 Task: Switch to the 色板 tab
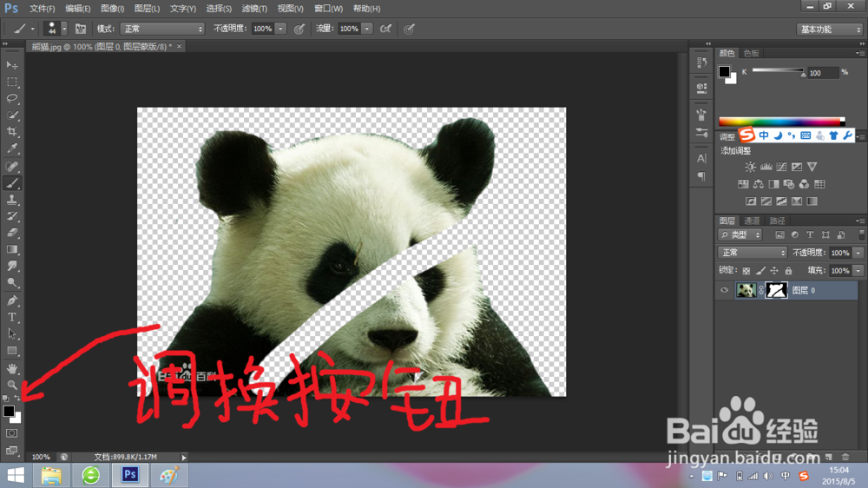coord(751,53)
